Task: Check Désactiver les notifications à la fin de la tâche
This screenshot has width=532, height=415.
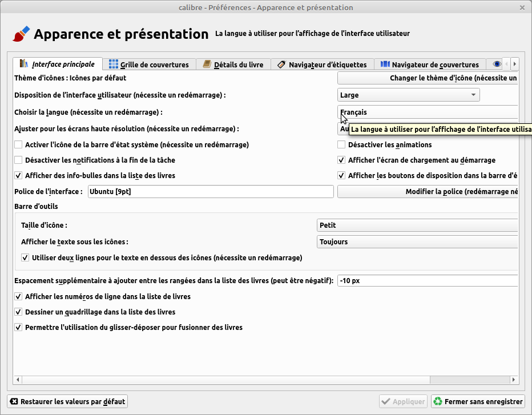Action: click(x=18, y=160)
